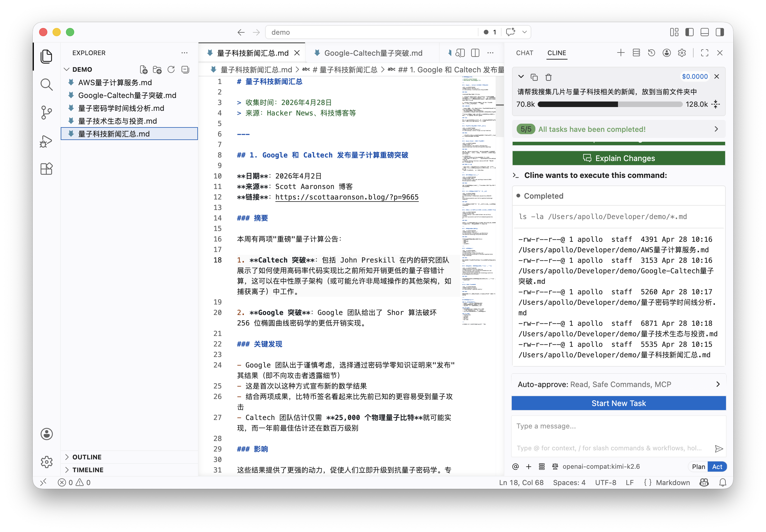Collapse all folders in Explorer
Screen dimensions: 766x532
pos(185,69)
